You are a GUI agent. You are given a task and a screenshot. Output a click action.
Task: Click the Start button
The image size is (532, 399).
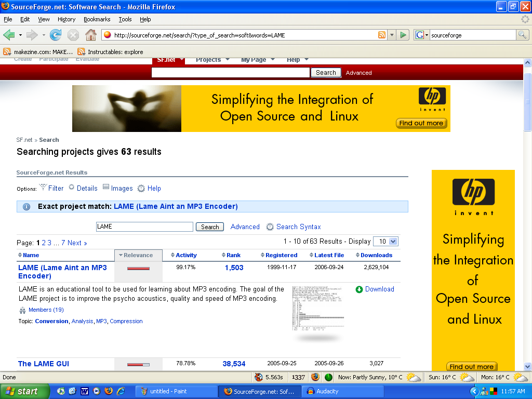click(x=24, y=391)
